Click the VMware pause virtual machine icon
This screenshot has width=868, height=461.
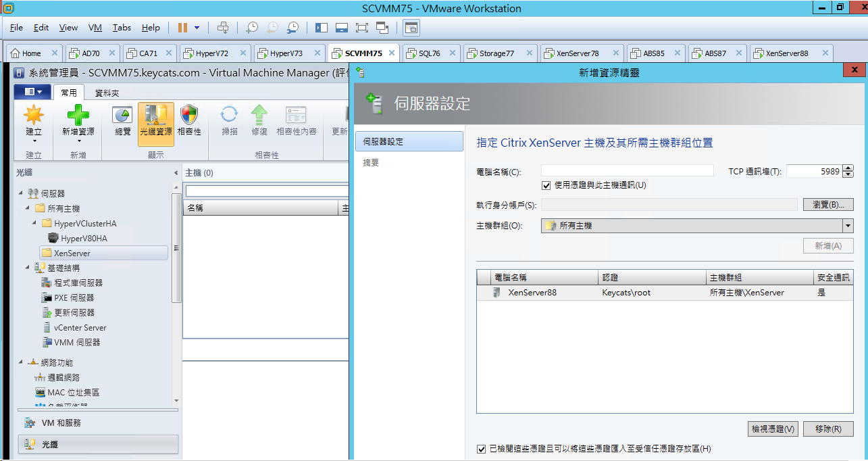[182, 28]
